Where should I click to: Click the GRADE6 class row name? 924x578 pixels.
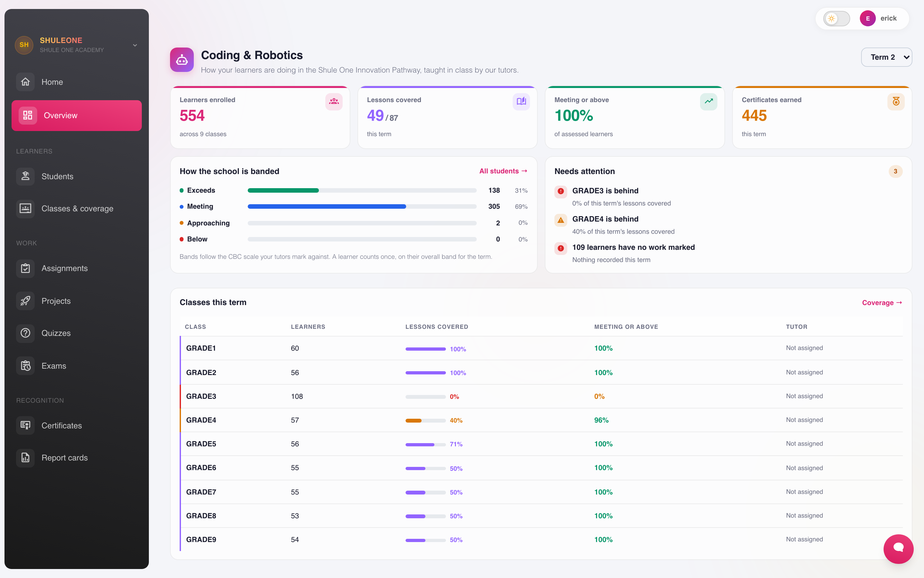201,468
